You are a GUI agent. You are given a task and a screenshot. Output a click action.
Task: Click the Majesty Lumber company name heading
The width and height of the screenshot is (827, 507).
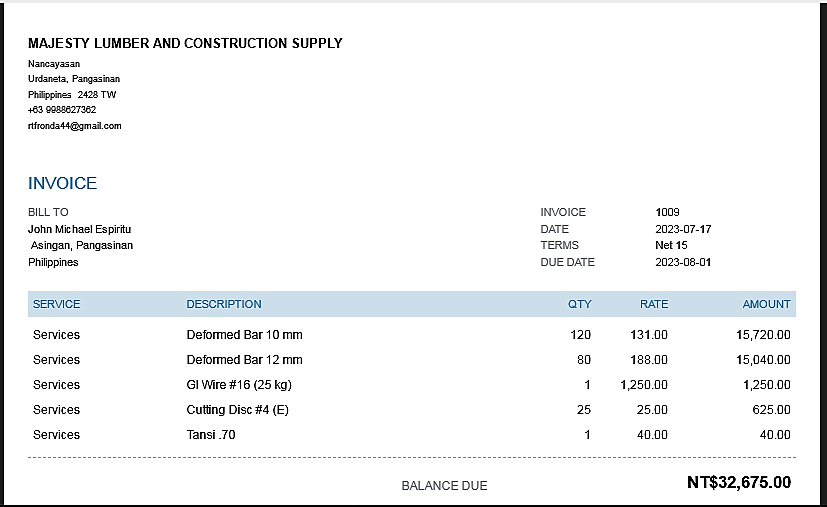(x=185, y=43)
